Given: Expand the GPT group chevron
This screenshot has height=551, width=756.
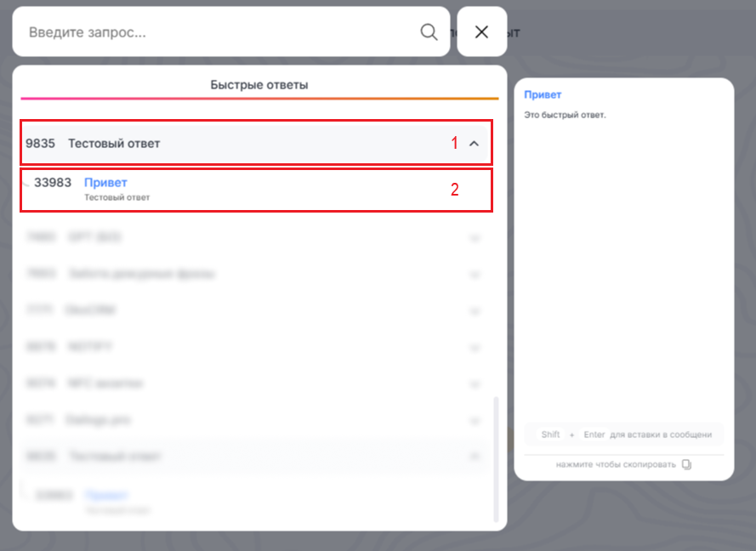Looking at the screenshot, I should (x=475, y=238).
